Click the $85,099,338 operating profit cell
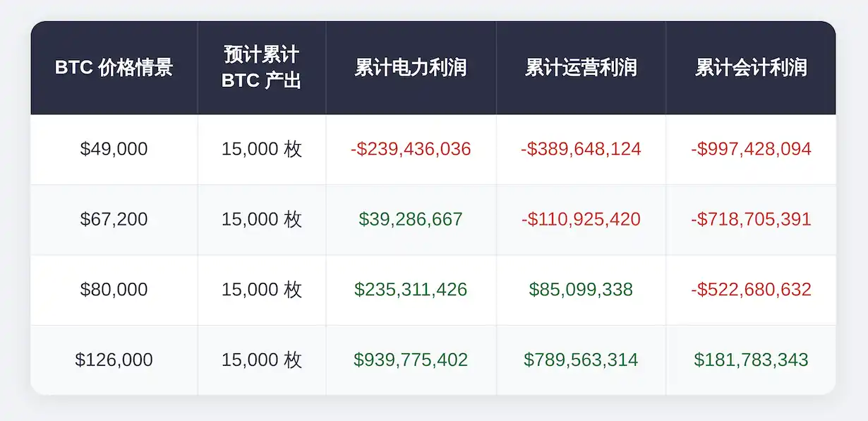 (581, 290)
